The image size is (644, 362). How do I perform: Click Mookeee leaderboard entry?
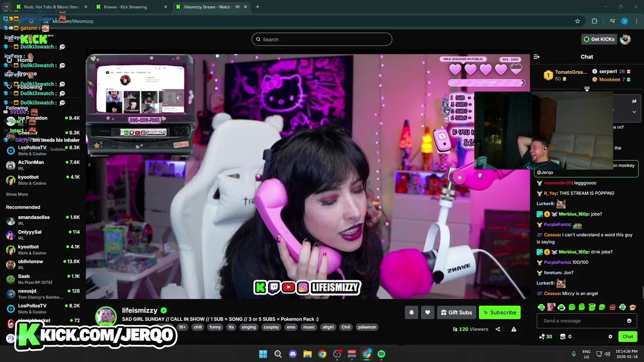coord(611,79)
